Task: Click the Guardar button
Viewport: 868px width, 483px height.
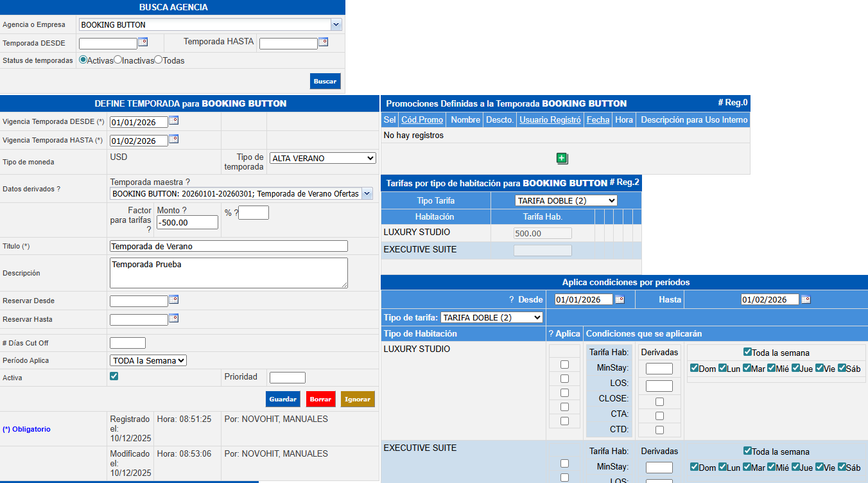Action: pyautogui.click(x=282, y=399)
